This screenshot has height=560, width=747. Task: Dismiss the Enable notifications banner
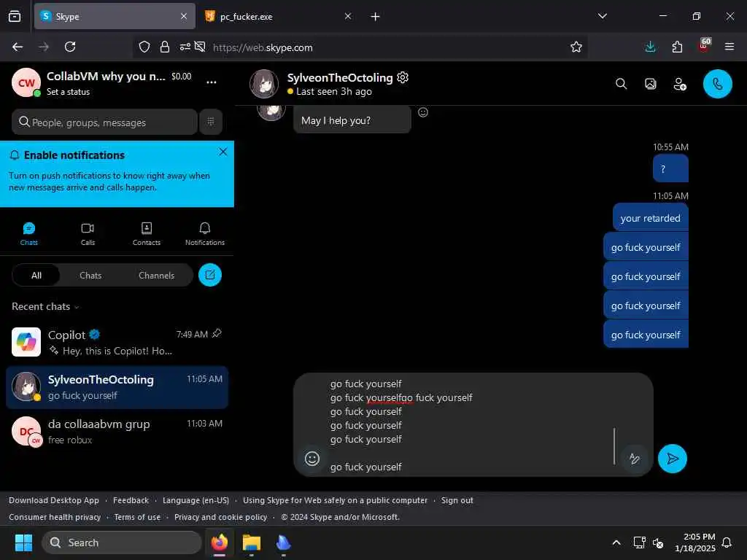point(223,152)
